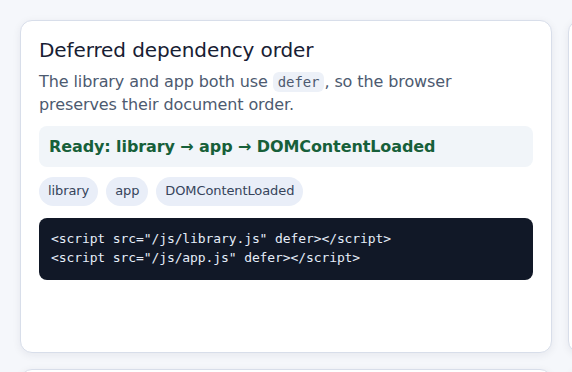
Task: Select the inline 'defer' code word
Action: [x=298, y=82]
